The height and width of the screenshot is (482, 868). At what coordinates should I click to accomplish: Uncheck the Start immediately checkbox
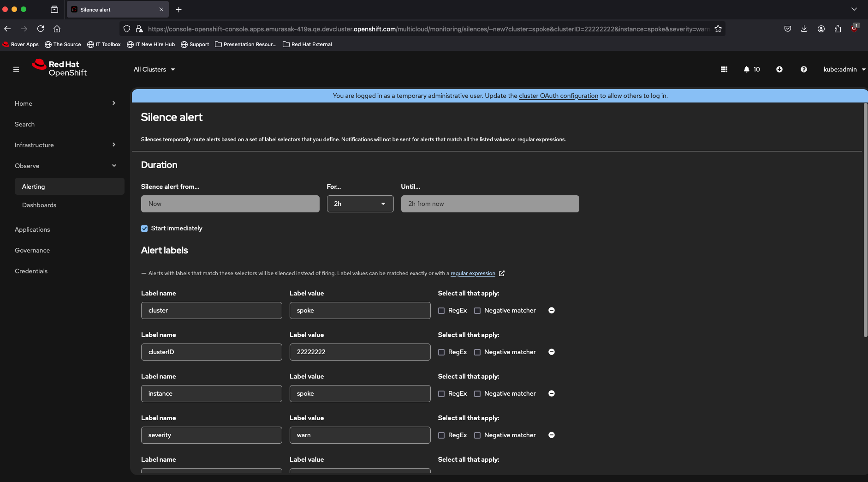[144, 229]
